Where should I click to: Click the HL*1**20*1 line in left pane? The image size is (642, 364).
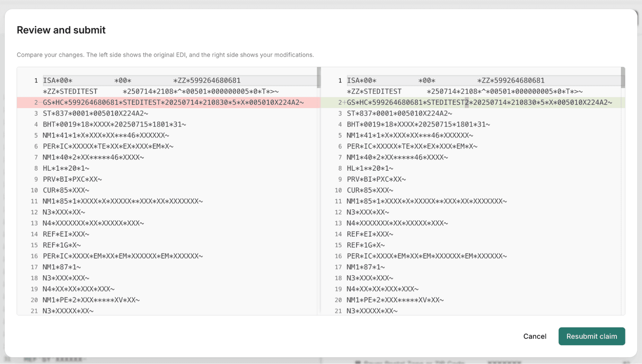[x=66, y=168]
